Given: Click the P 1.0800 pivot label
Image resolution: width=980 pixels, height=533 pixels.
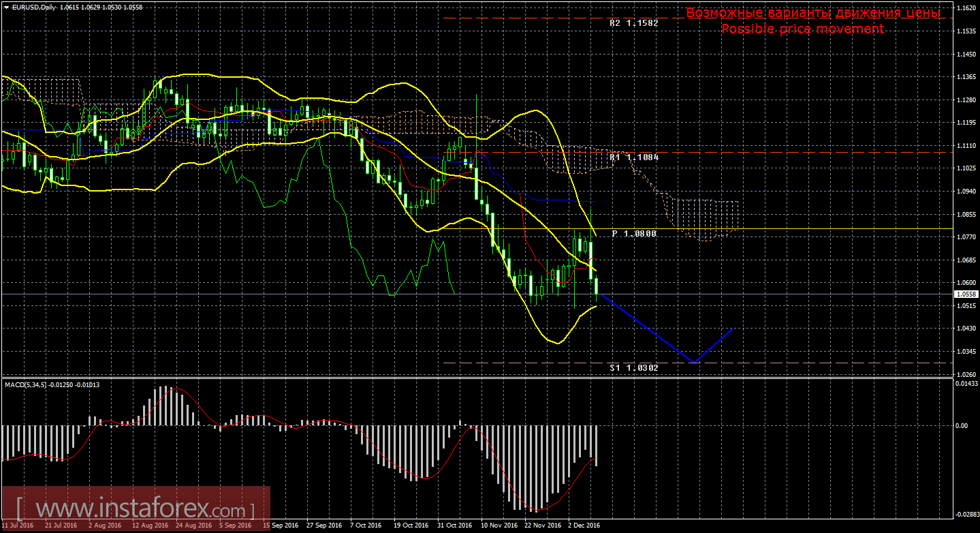Looking at the screenshot, I should [x=633, y=234].
